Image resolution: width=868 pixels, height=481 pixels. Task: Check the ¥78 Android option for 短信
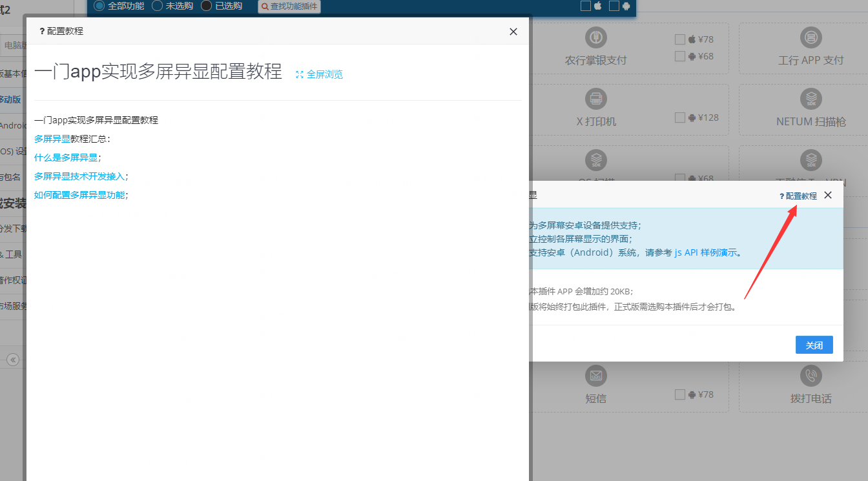679,394
